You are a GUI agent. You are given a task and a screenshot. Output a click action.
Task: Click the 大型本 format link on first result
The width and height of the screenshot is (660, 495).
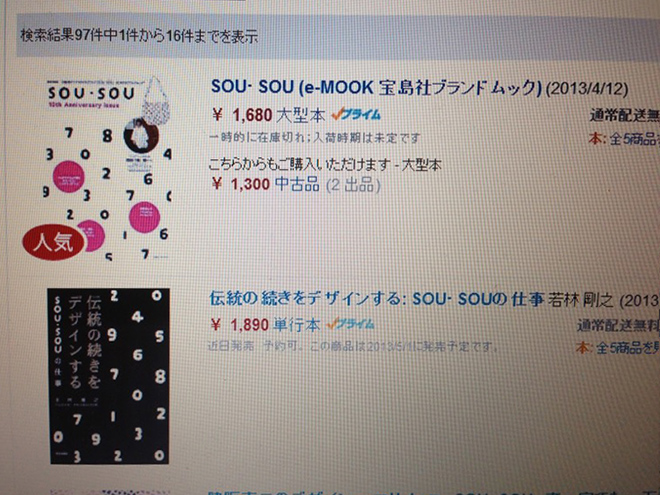click(x=301, y=115)
